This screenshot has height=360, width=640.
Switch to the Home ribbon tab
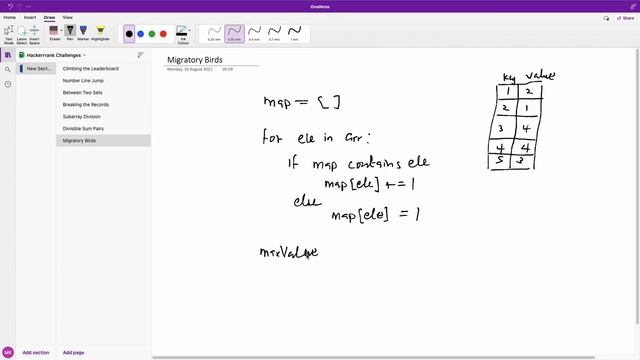(x=10, y=18)
